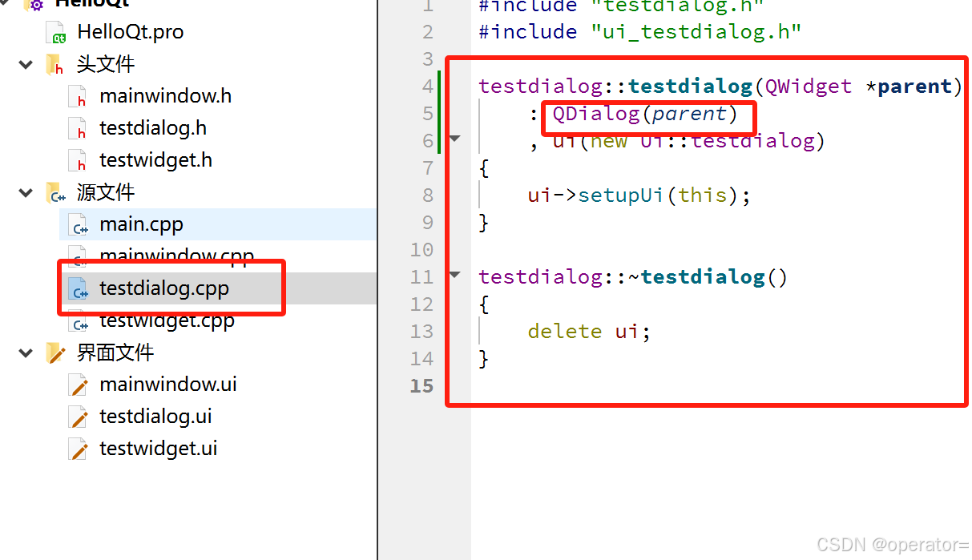Fold the destructor at line 11 arrow
Screen dimensions: 972x560
455,275
